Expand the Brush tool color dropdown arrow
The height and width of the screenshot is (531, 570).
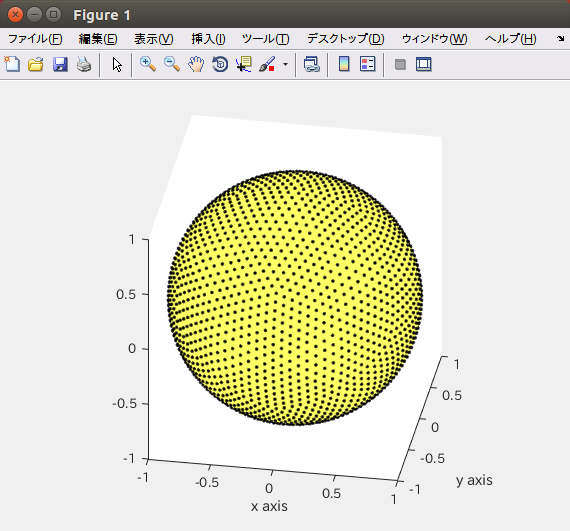click(285, 65)
